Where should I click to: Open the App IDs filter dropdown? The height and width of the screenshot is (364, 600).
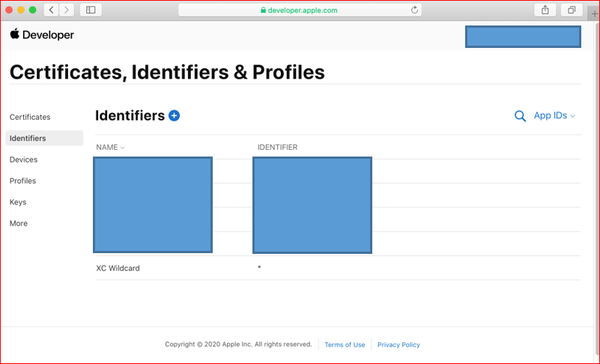tap(554, 116)
